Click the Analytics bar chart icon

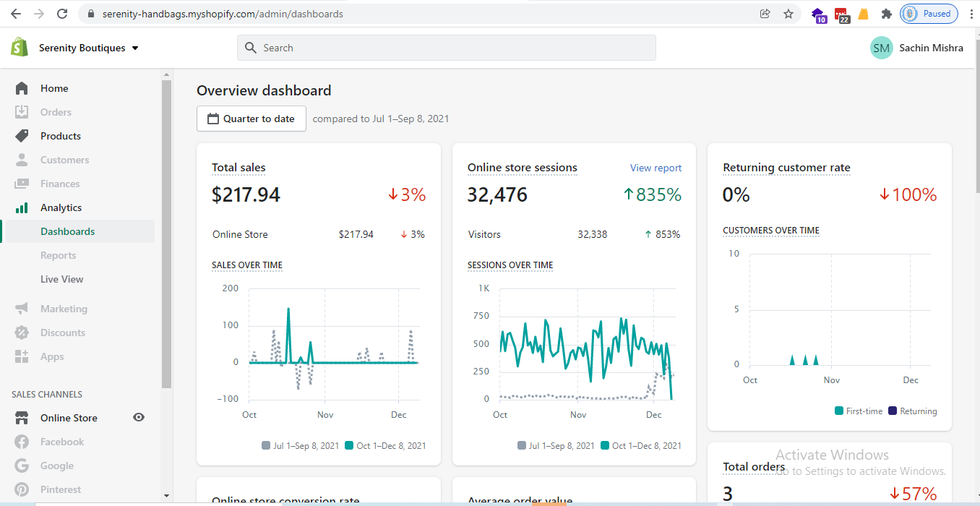tap(22, 207)
